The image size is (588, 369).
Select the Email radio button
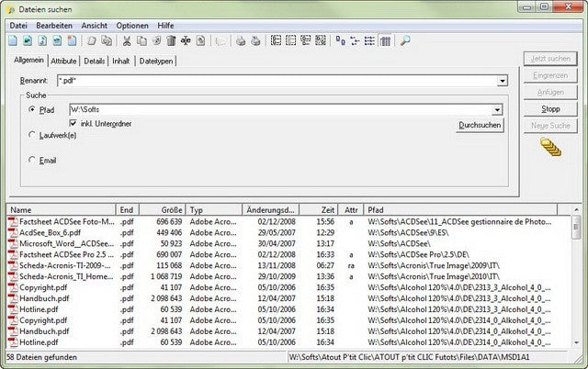tap(32, 160)
